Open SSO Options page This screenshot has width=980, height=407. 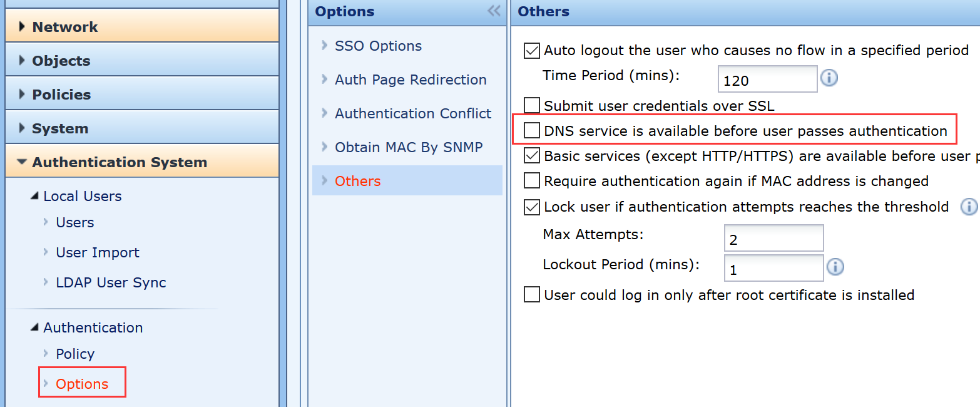click(378, 46)
